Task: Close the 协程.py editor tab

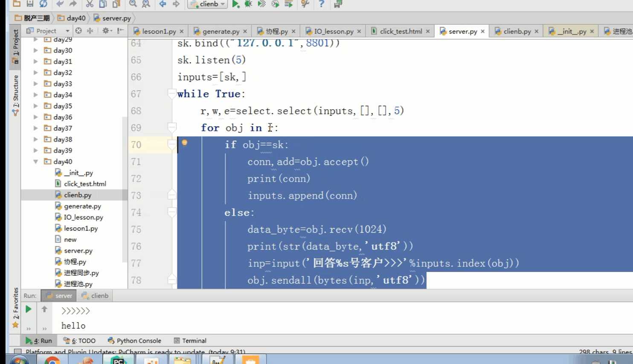Action: click(293, 31)
